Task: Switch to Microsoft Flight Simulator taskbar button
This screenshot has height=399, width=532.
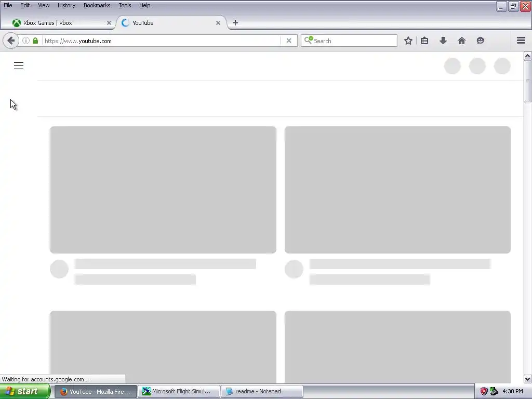Action: [x=179, y=392]
